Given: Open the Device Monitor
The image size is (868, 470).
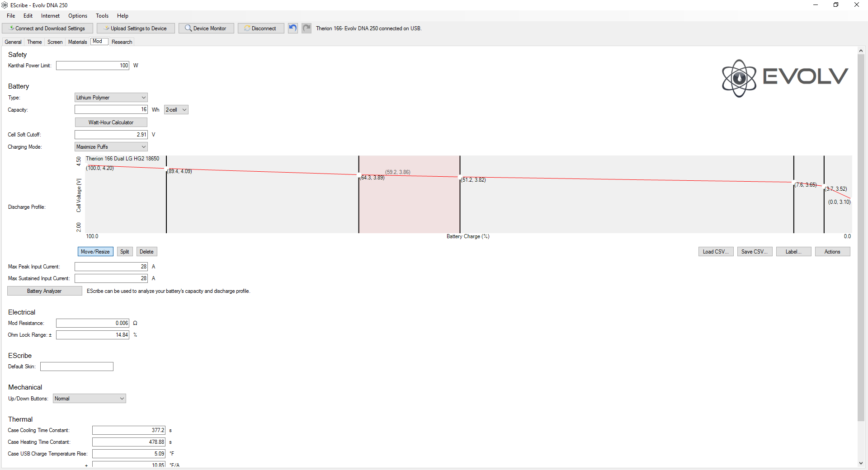Looking at the screenshot, I should point(206,28).
